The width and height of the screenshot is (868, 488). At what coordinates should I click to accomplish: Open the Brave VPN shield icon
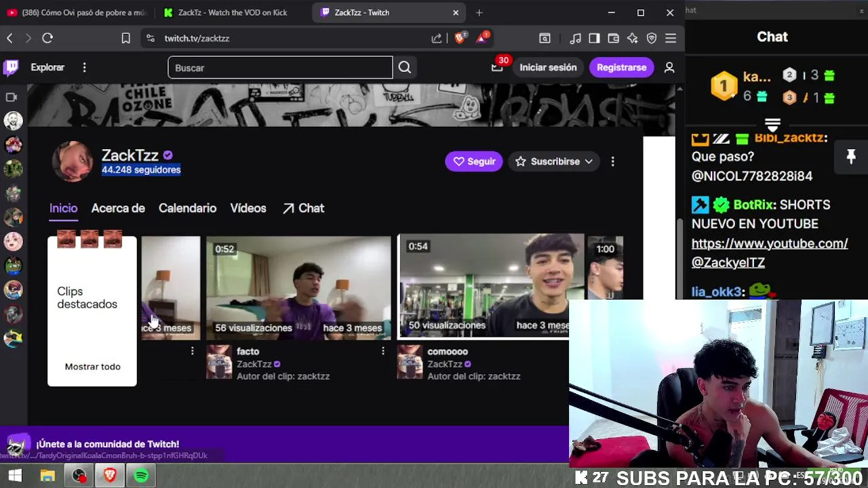pyautogui.click(x=652, y=39)
